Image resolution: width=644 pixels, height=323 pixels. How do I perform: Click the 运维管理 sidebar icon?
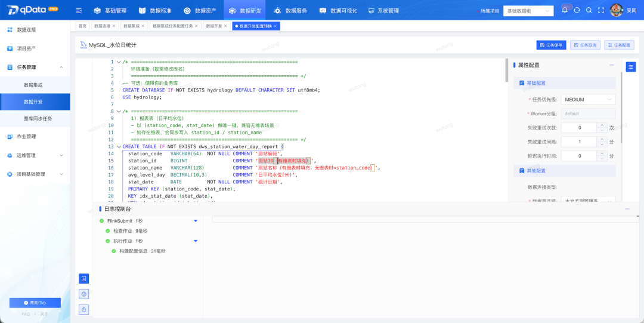pyautogui.click(x=10, y=156)
